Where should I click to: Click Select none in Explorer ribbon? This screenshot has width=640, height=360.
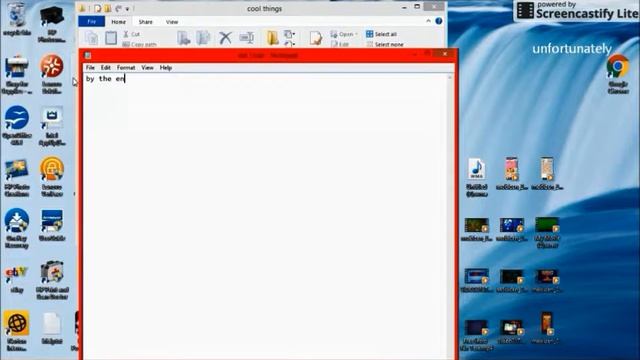pos(385,44)
